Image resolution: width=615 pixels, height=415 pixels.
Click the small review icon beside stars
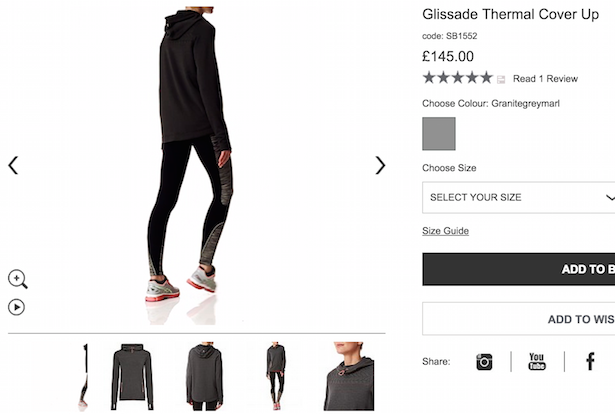pyautogui.click(x=501, y=80)
